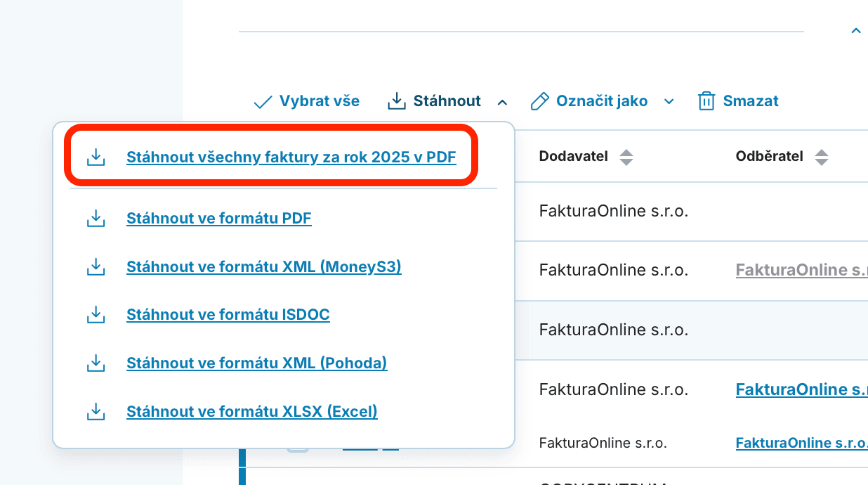Click the trash can icon beside Smazat
Viewport: 868px width, 485px height.
coord(706,101)
